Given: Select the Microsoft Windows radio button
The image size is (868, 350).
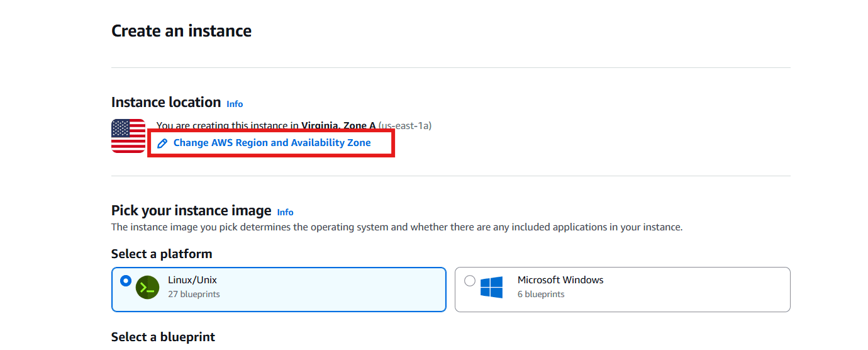Looking at the screenshot, I should (469, 281).
